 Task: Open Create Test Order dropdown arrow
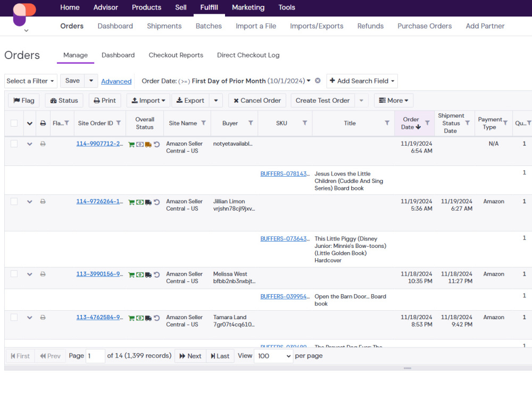361,101
